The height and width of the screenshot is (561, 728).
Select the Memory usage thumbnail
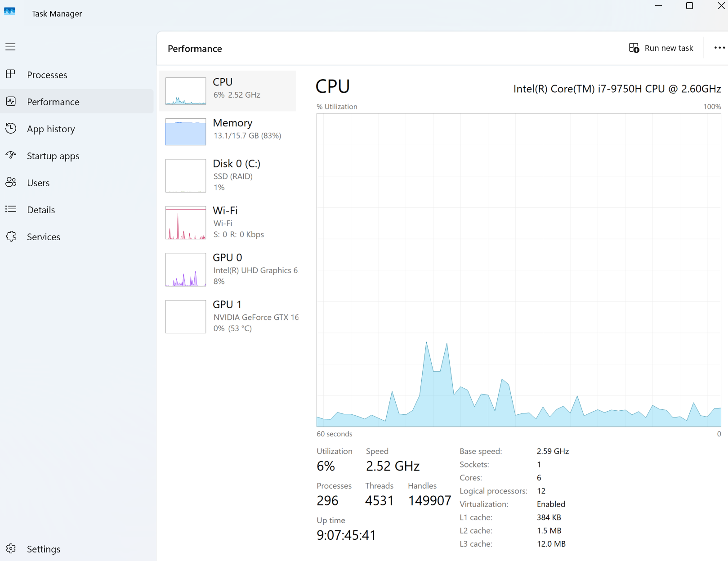186,132
